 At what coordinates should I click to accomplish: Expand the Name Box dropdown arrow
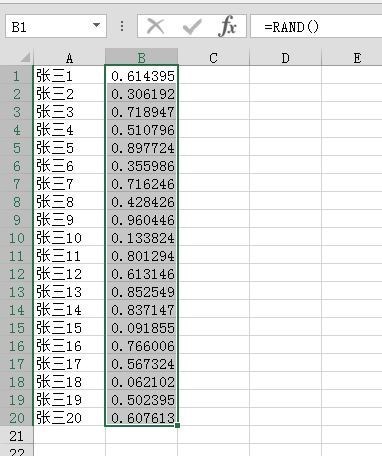(96, 25)
